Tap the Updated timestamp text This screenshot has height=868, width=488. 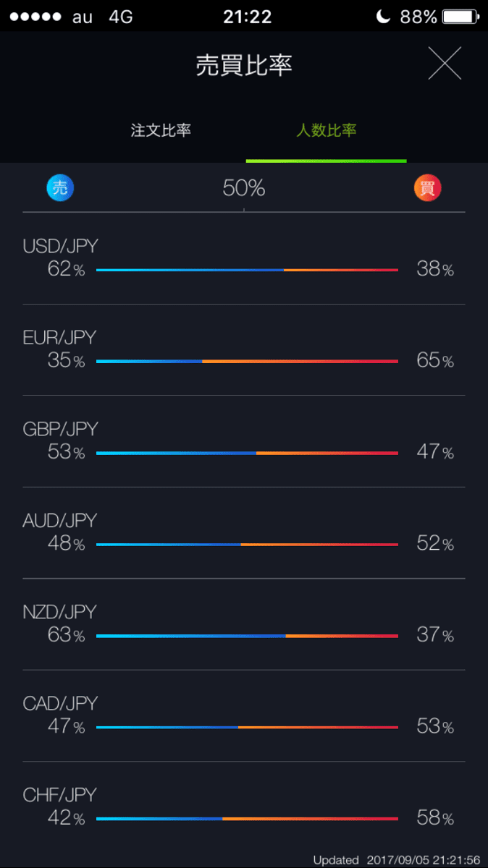click(x=397, y=860)
